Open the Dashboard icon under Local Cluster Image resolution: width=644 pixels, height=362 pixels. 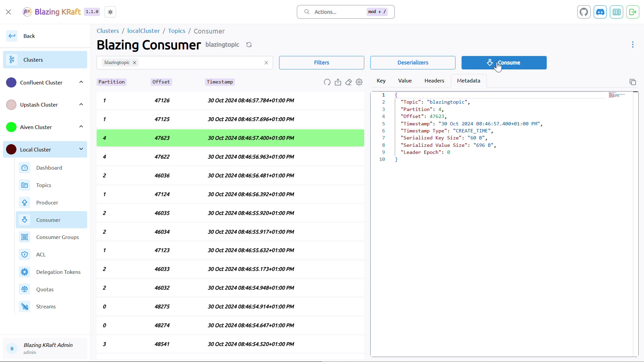pos(24,168)
